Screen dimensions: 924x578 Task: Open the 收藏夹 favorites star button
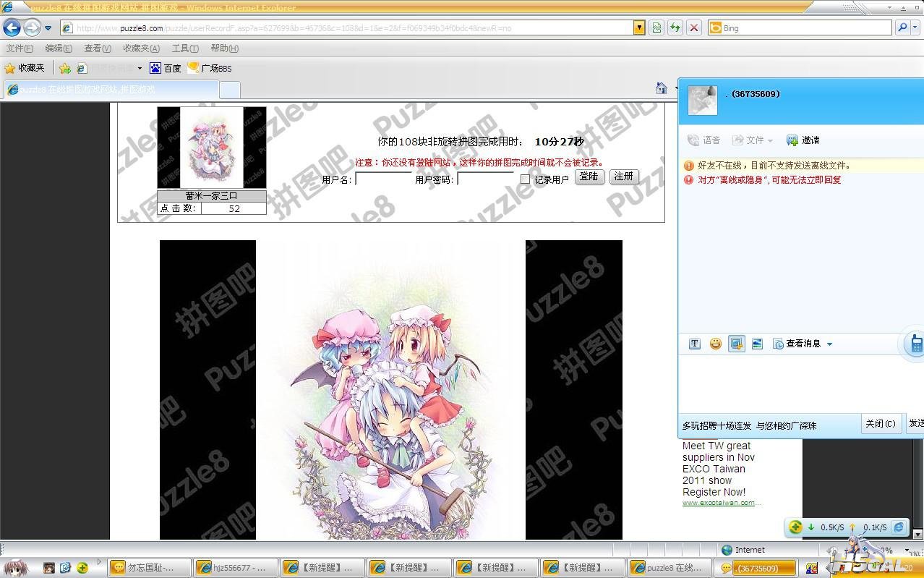pyautogui.click(x=25, y=68)
